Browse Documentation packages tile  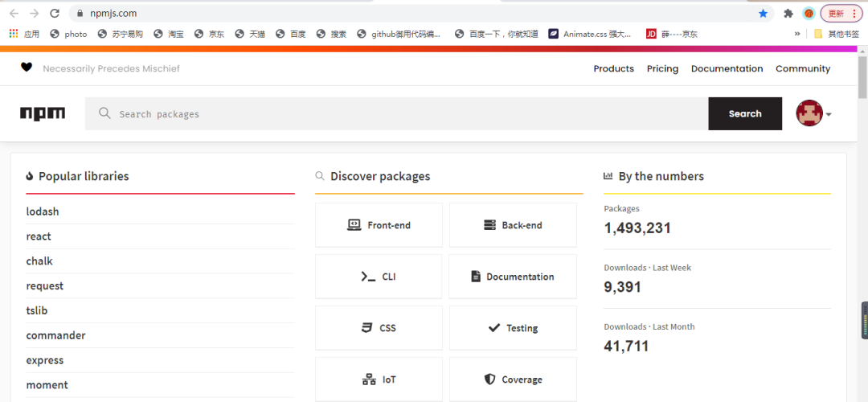click(513, 277)
